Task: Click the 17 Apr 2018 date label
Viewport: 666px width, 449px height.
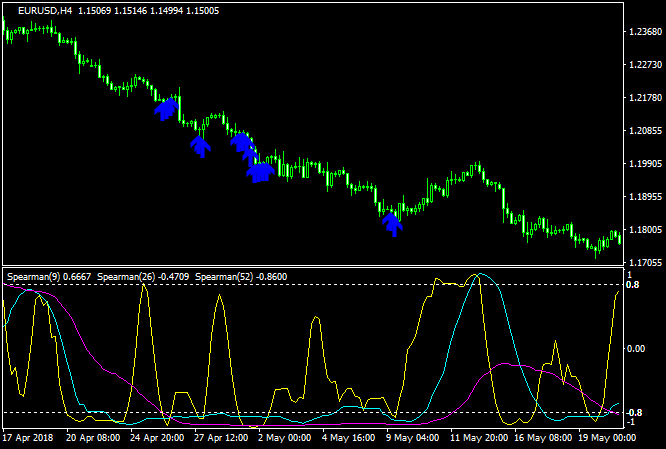Action: [28, 438]
